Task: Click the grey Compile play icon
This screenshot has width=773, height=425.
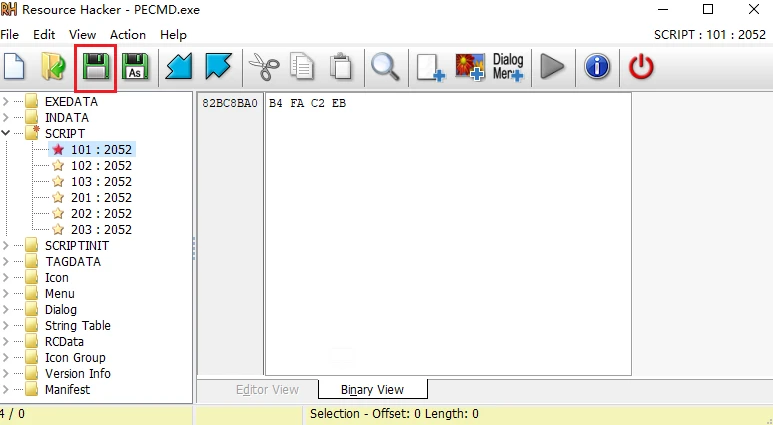Action: tap(552, 67)
